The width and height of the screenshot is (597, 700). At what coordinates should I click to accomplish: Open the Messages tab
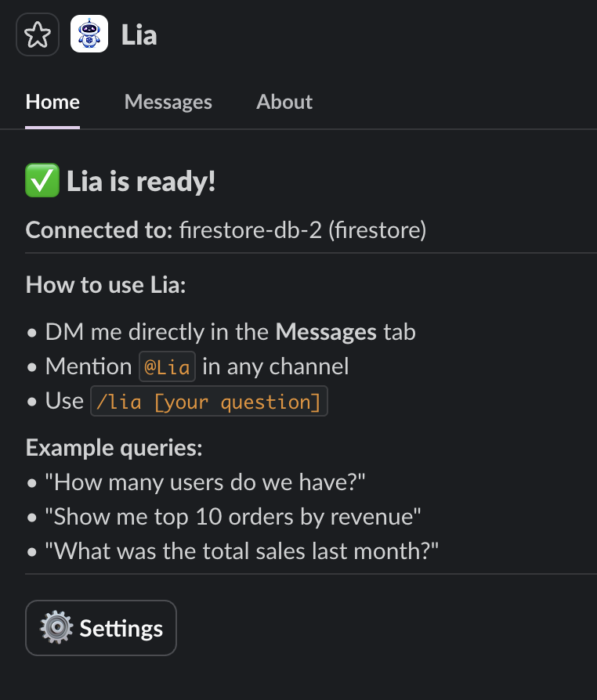click(x=168, y=102)
